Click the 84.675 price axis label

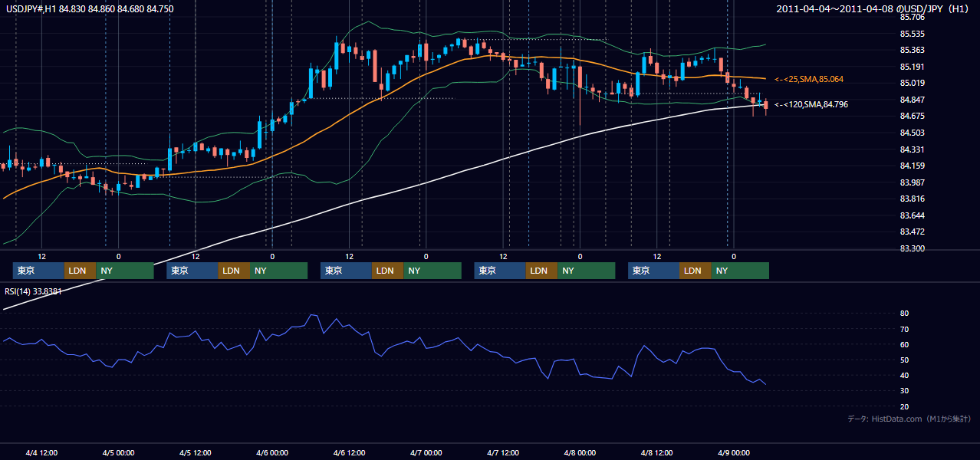pos(912,117)
